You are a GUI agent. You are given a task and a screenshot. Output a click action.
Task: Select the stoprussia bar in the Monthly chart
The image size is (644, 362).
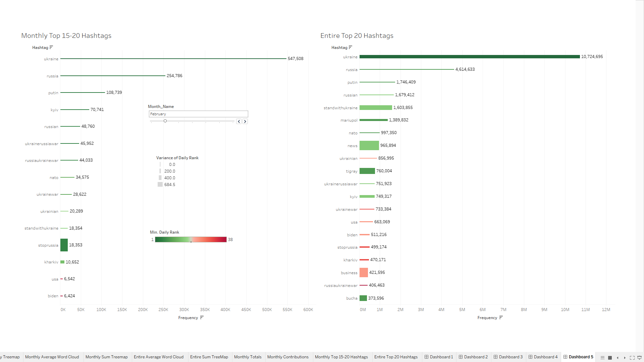click(64, 245)
